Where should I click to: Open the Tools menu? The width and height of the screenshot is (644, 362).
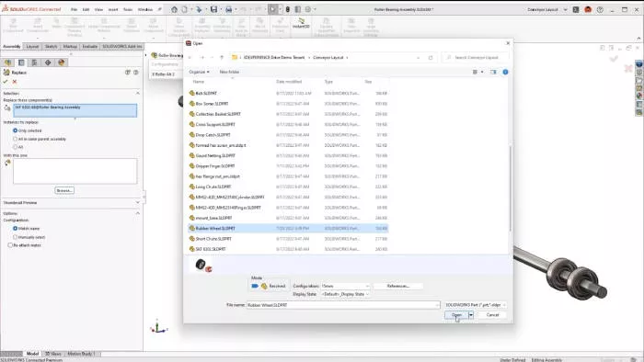[128, 9]
